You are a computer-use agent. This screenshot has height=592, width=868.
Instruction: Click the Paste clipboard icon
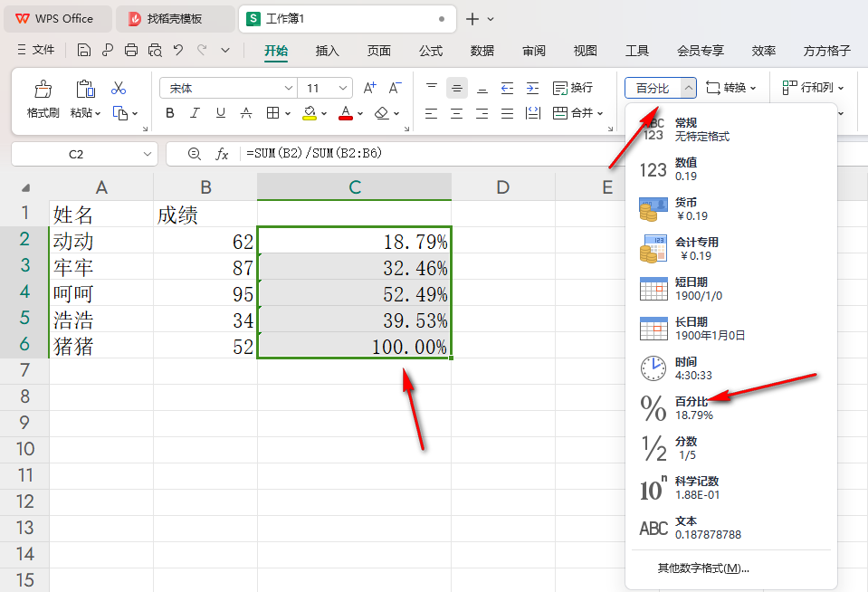click(85, 89)
